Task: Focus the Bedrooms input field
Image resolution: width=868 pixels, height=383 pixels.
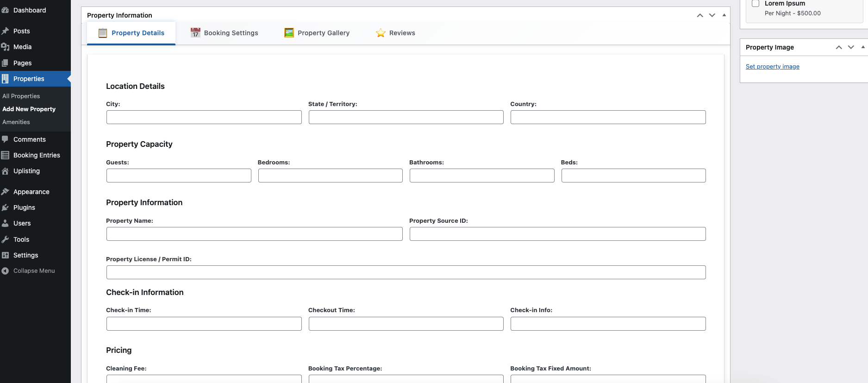Action: [331, 176]
